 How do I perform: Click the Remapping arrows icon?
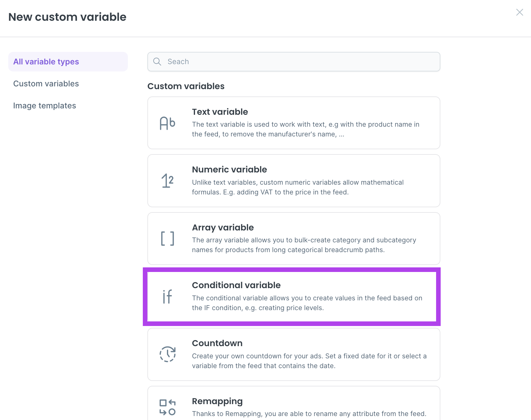[x=168, y=407]
